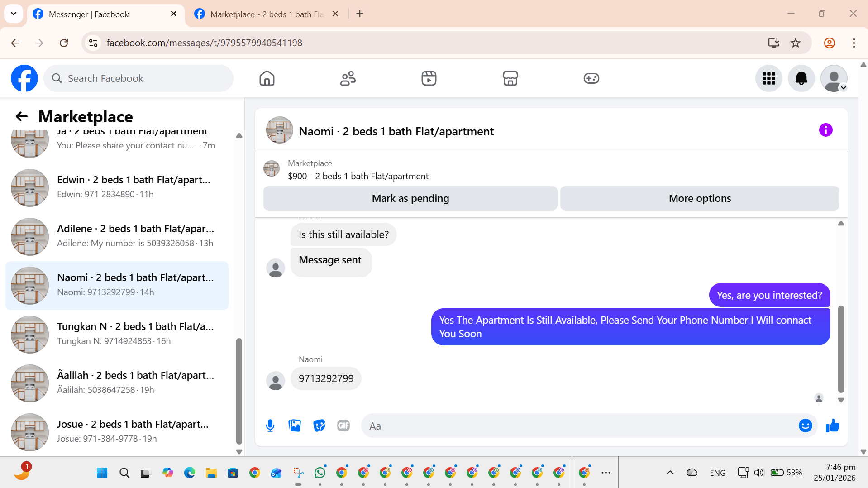The height and width of the screenshot is (488, 868).
Task: Expand the tab search dropdown
Action: [x=14, y=14]
